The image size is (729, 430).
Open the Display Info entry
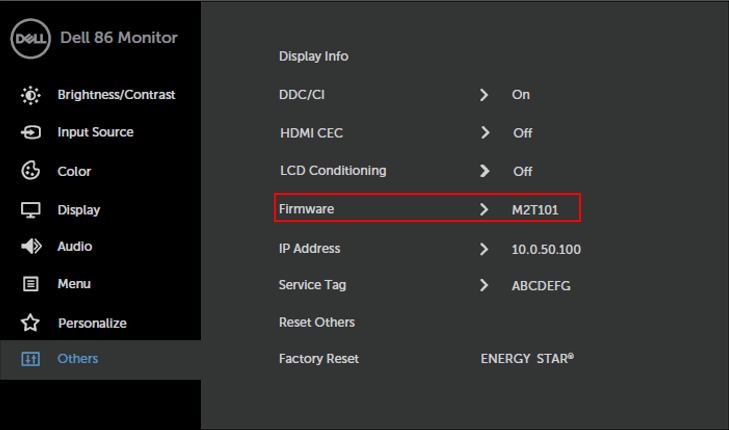tap(313, 57)
